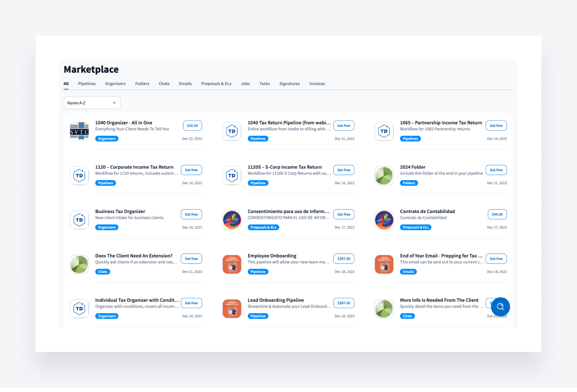Open the Emails category tab
577x392 pixels.
click(185, 83)
